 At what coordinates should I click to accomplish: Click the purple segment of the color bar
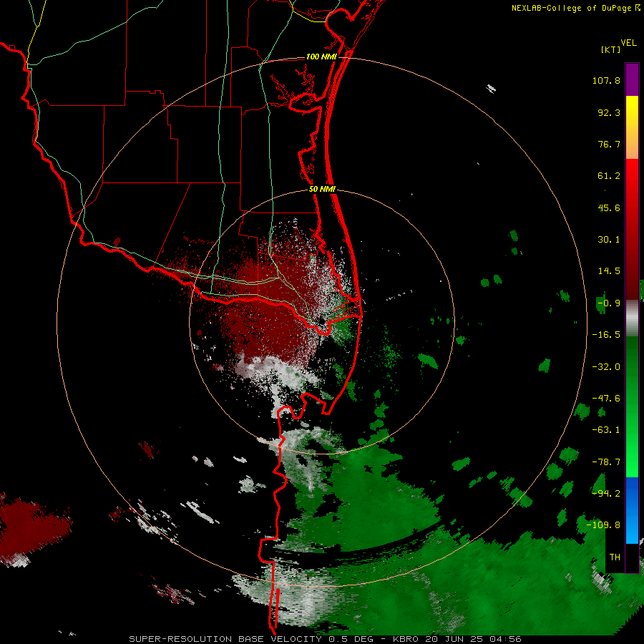(632, 79)
